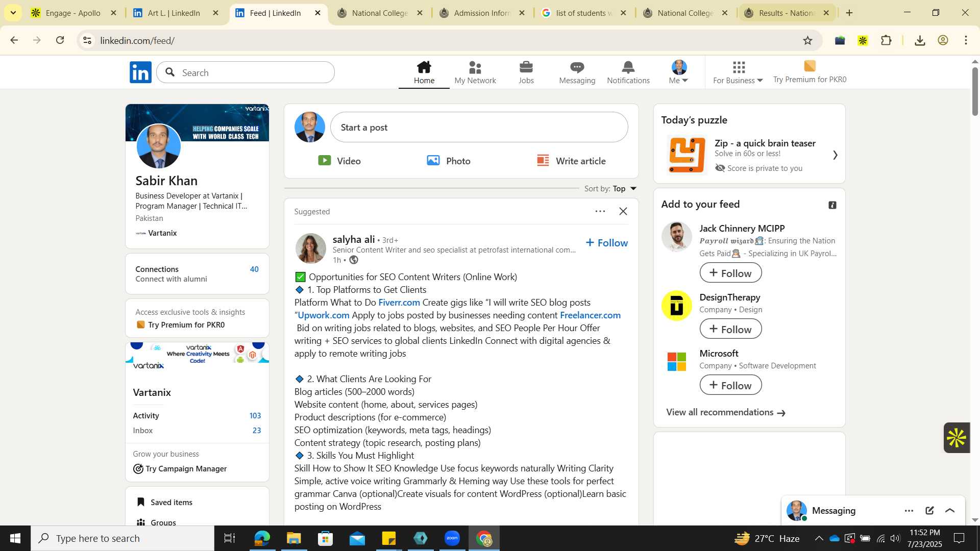This screenshot has width=980, height=551.
Task: Open Zoom from the taskbar
Action: pos(452,538)
